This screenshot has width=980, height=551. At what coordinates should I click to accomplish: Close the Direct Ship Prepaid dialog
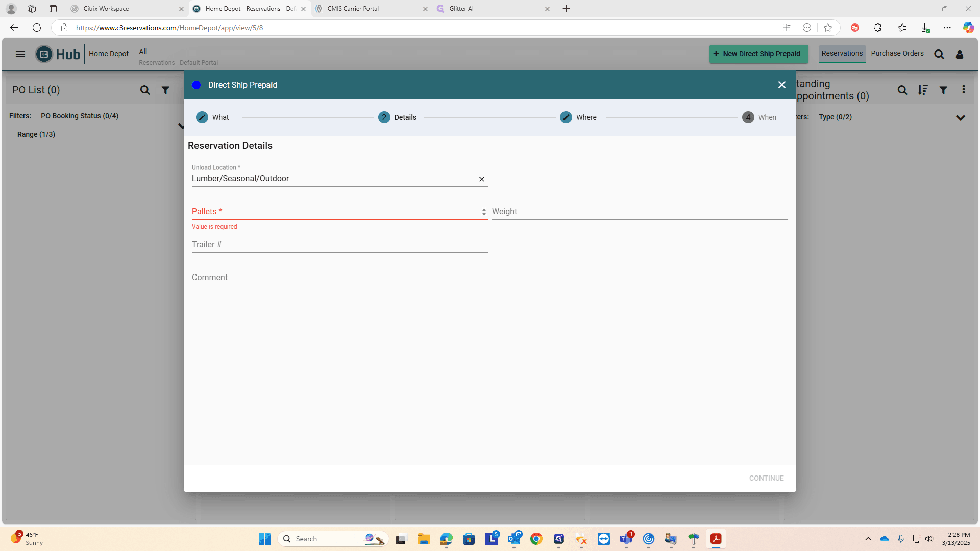coord(782,85)
